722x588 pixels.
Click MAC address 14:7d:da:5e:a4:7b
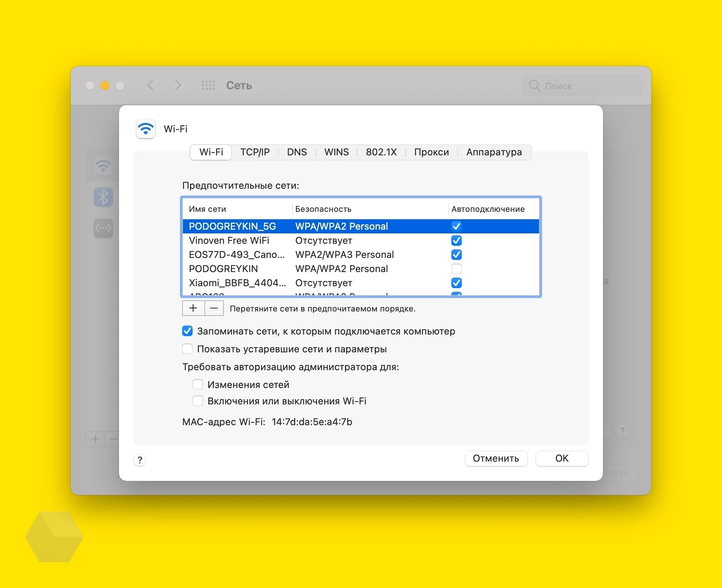click(x=312, y=422)
